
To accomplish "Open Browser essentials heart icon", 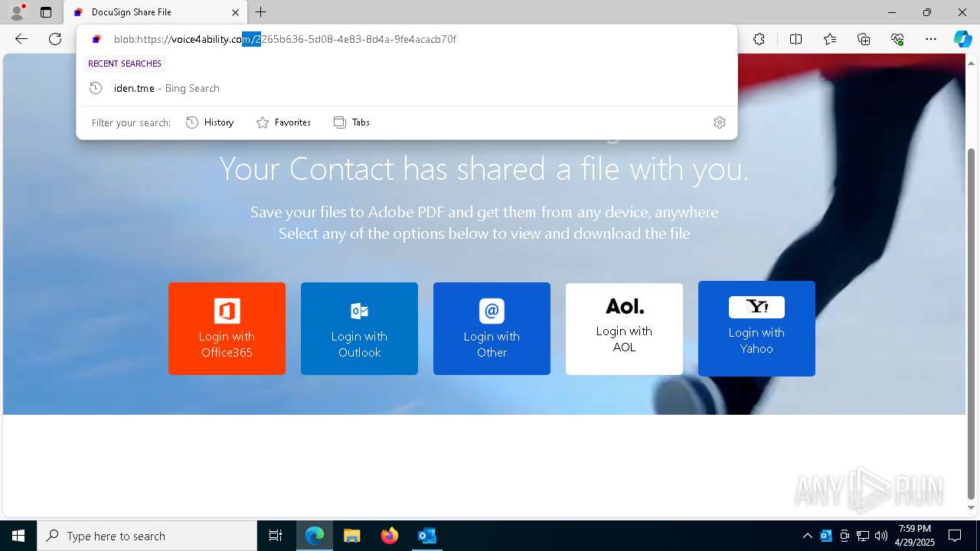I will click(x=897, y=39).
